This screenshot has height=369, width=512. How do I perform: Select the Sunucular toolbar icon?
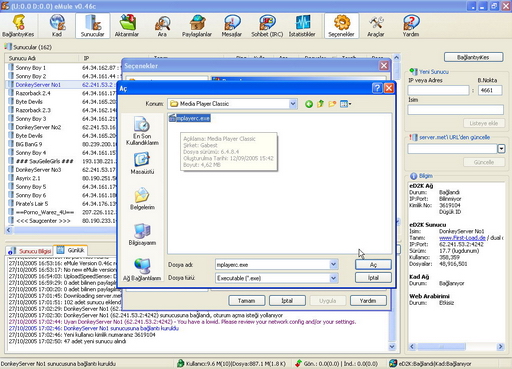[92, 26]
